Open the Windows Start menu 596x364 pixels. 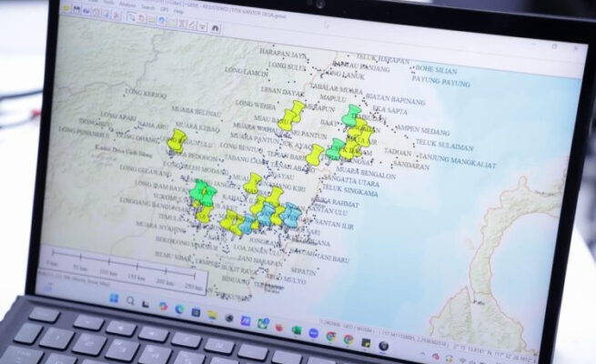(116, 298)
